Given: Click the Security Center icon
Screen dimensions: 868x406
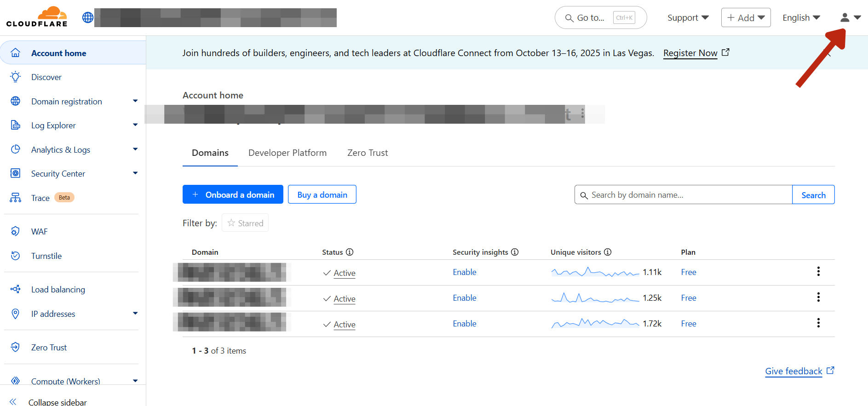Looking at the screenshot, I should tap(16, 173).
